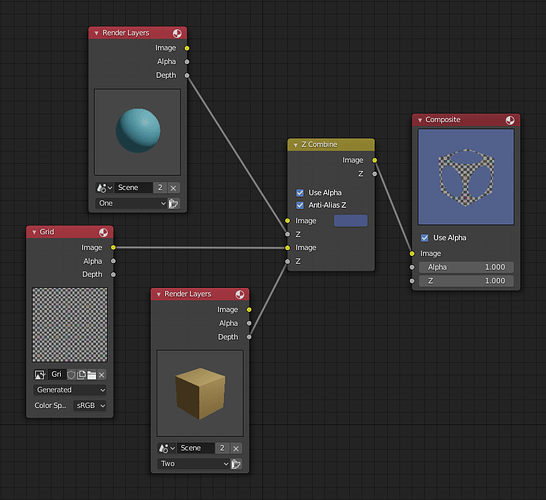Viewport: 546px width, 500px height.
Task: Collapse bottom Render Layers node
Action: [159, 295]
